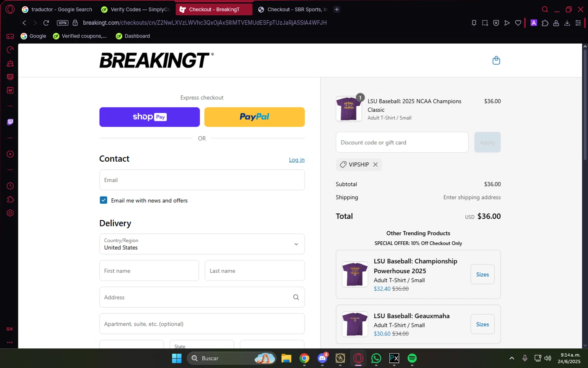This screenshot has height=368, width=588.
Task: Open the Google bookmark
Action: pyautogui.click(x=33, y=36)
